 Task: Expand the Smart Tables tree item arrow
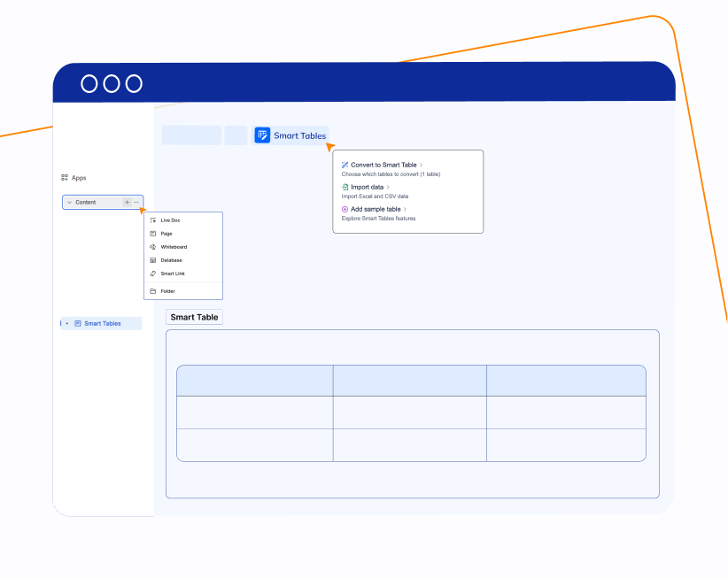[x=67, y=324]
